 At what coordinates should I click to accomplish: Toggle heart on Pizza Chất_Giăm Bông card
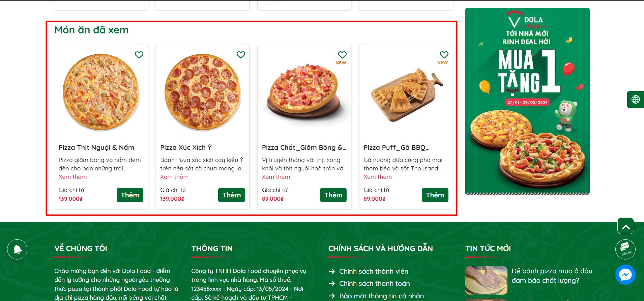coord(342,55)
